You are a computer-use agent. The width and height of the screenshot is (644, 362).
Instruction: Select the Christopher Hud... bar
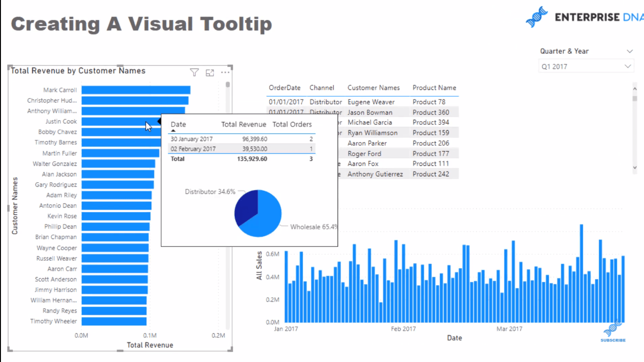pyautogui.click(x=135, y=100)
